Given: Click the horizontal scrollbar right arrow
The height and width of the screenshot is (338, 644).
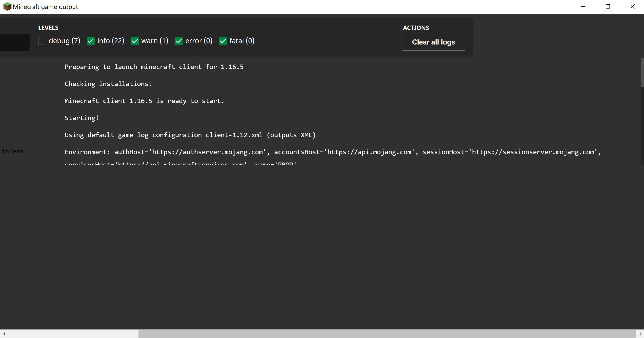Looking at the screenshot, I should coord(640,334).
